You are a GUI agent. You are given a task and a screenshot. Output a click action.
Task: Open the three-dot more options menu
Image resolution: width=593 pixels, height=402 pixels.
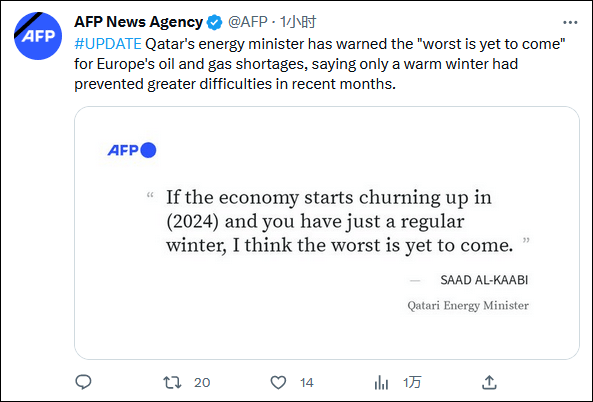pyautogui.click(x=570, y=23)
